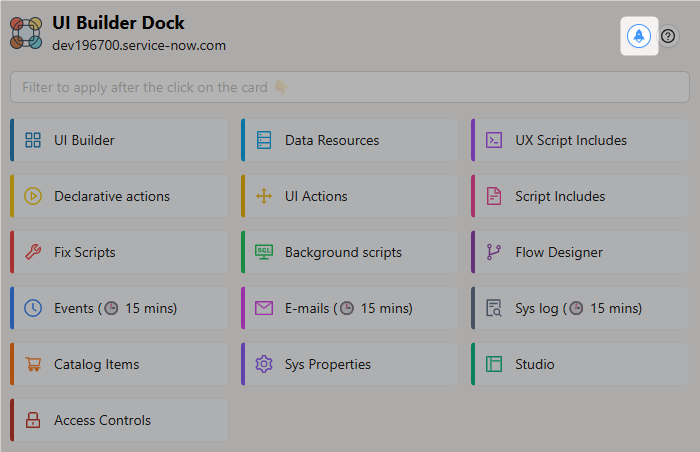Click the UX Script Includes terminal icon
Image resolution: width=700 pixels, height=452 pixels.
tap(494, 140)
